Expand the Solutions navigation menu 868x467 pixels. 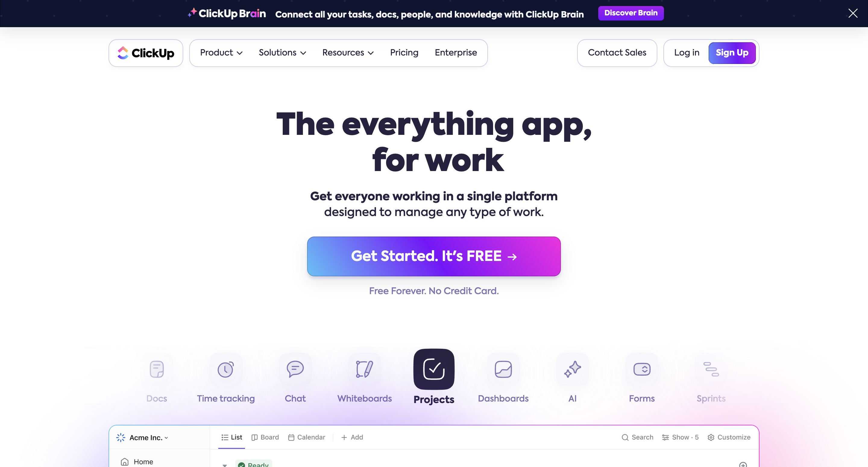click(282, 53)
